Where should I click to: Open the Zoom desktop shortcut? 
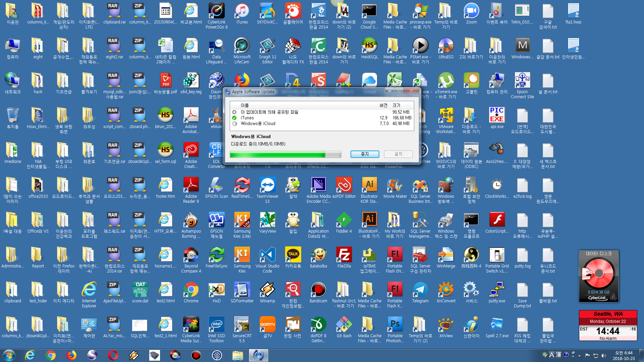click(471, 14)
